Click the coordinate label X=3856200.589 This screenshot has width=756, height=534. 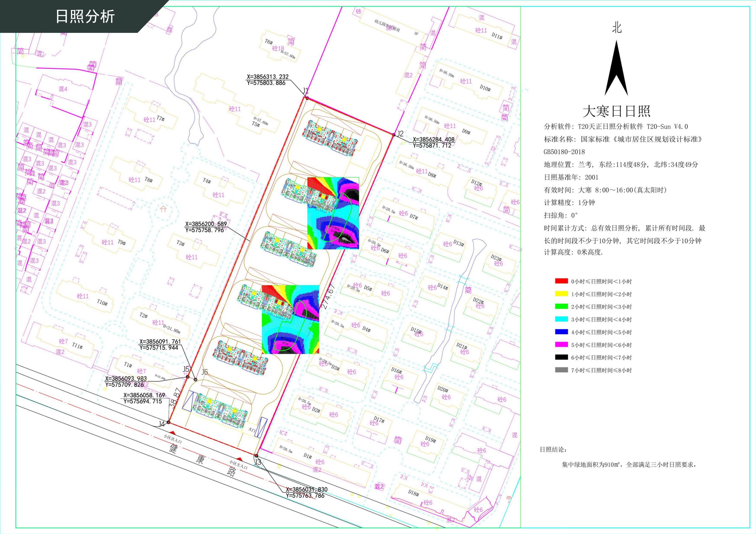point(206,224)
